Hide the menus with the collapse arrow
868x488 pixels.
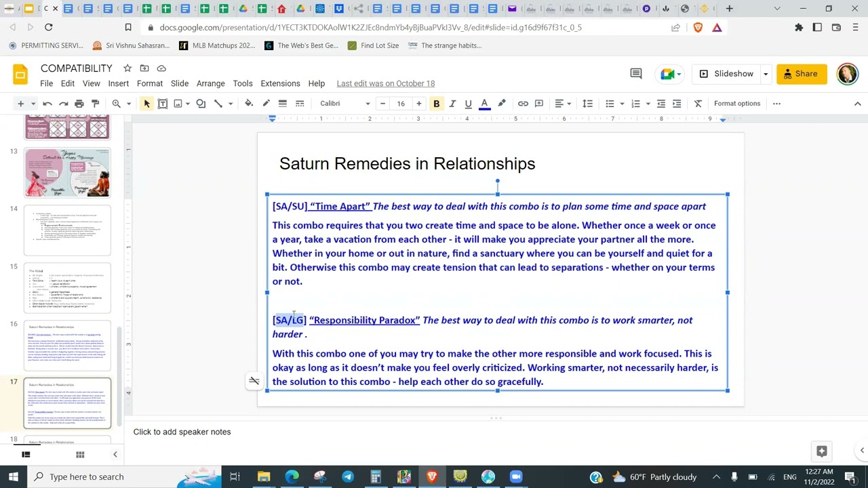[x=857, y=104]
